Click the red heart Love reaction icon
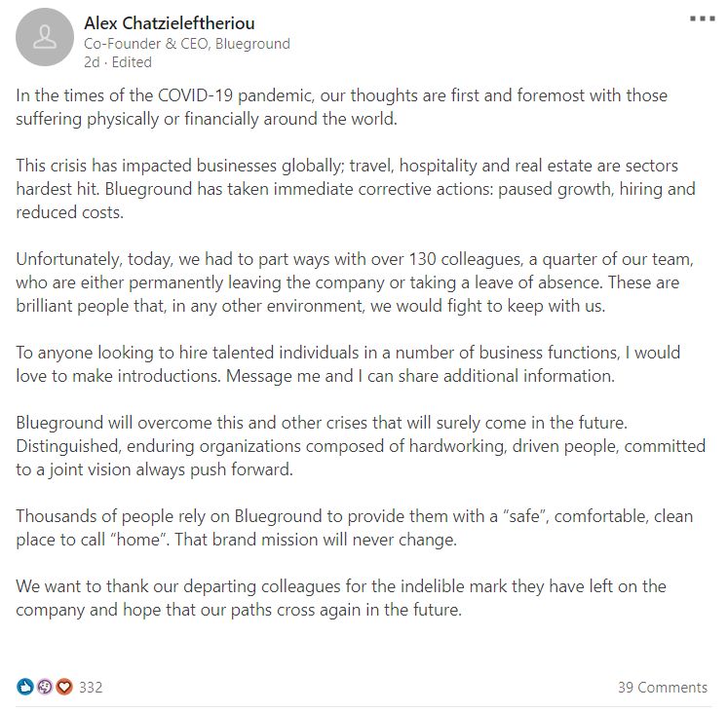This screenshot has width=728, height=712. (64, 687)
